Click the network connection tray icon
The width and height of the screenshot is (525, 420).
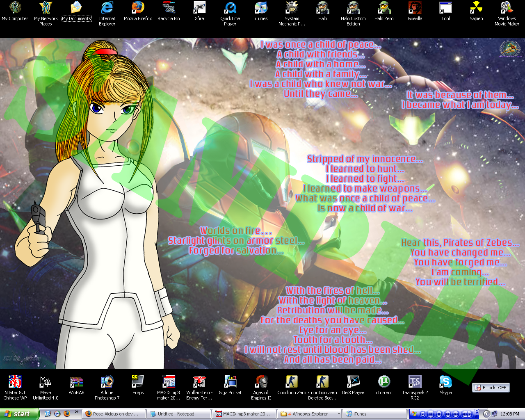(x=494, y=414)
